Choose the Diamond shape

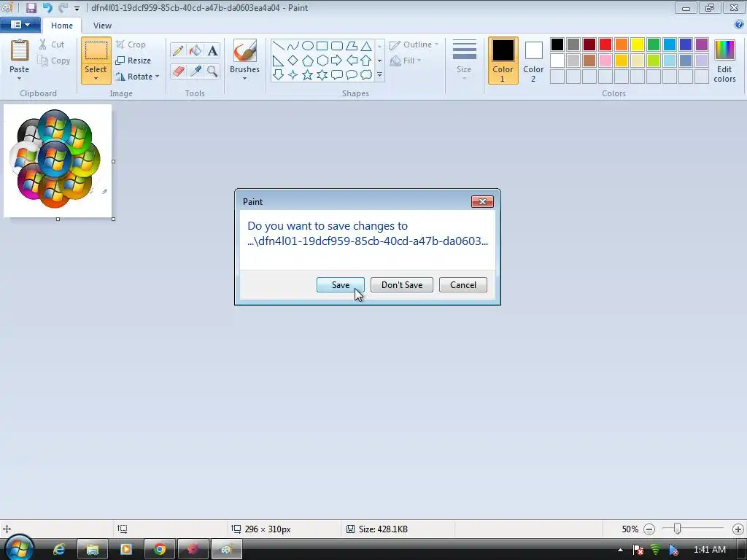[293, 61]
